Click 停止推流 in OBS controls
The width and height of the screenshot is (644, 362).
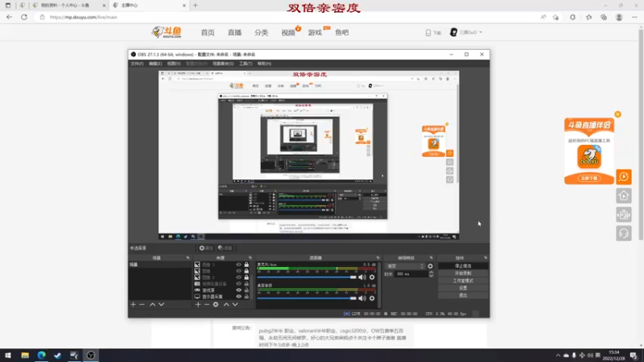tap(463, 266)
